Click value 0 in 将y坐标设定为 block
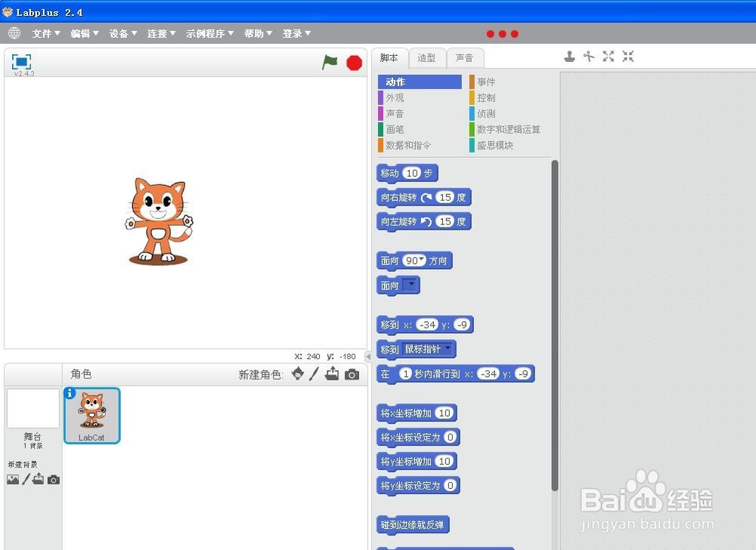The width and height of the screenshot is (756, 550). pyautogui.click(x=450, y=485)
